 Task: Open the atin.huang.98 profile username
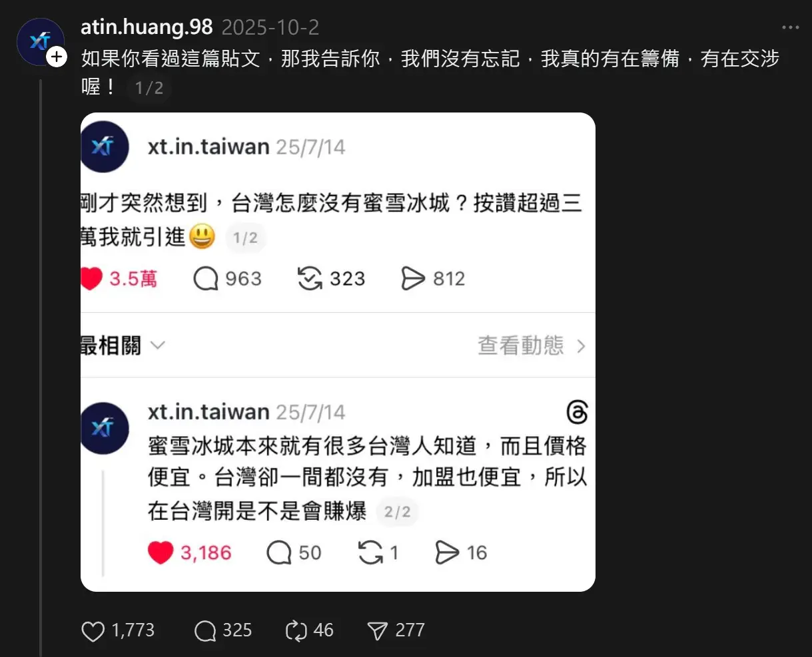point(147,27)
